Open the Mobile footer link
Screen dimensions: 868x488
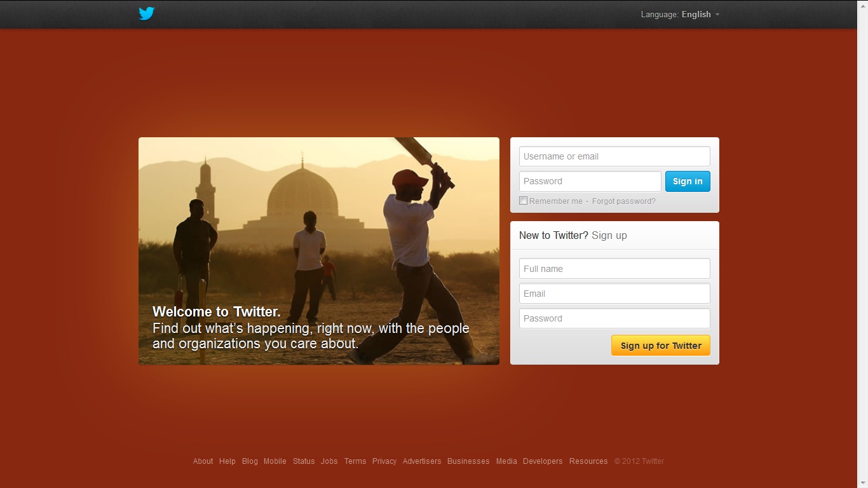pyautogui.click(x=275, y=461)
